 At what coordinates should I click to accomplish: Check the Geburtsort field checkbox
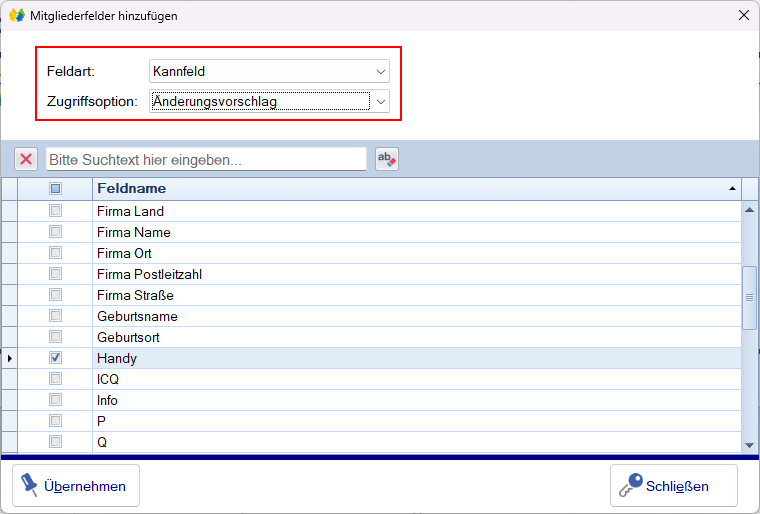click(x=56, y=337)
